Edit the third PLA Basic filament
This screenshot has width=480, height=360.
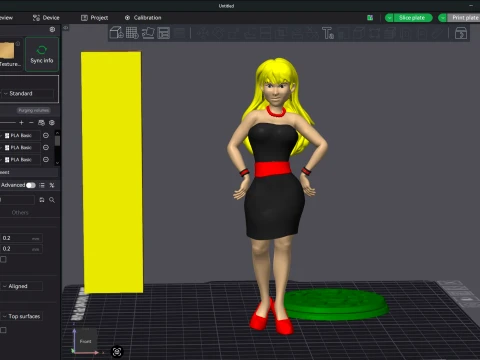click(46, 159)
